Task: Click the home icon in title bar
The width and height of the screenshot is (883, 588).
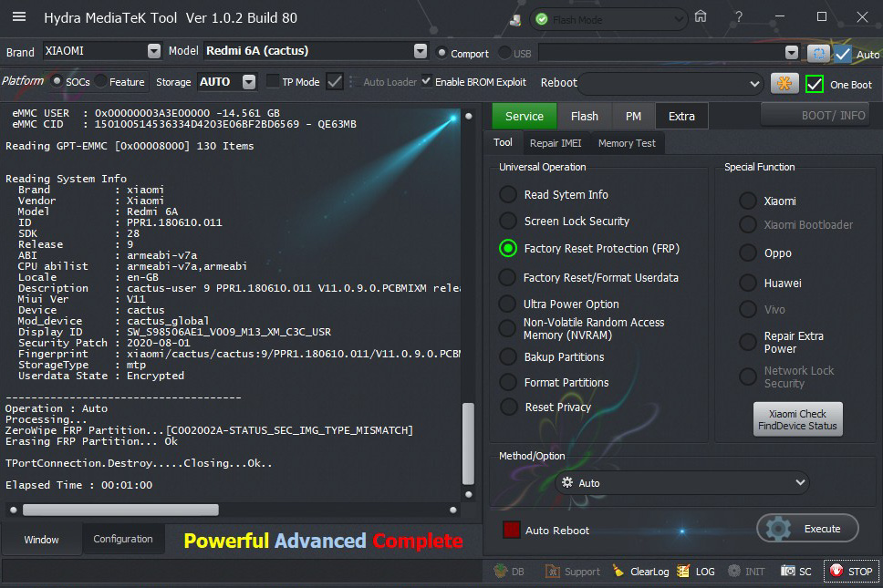Action: click(x=700, y=17)
